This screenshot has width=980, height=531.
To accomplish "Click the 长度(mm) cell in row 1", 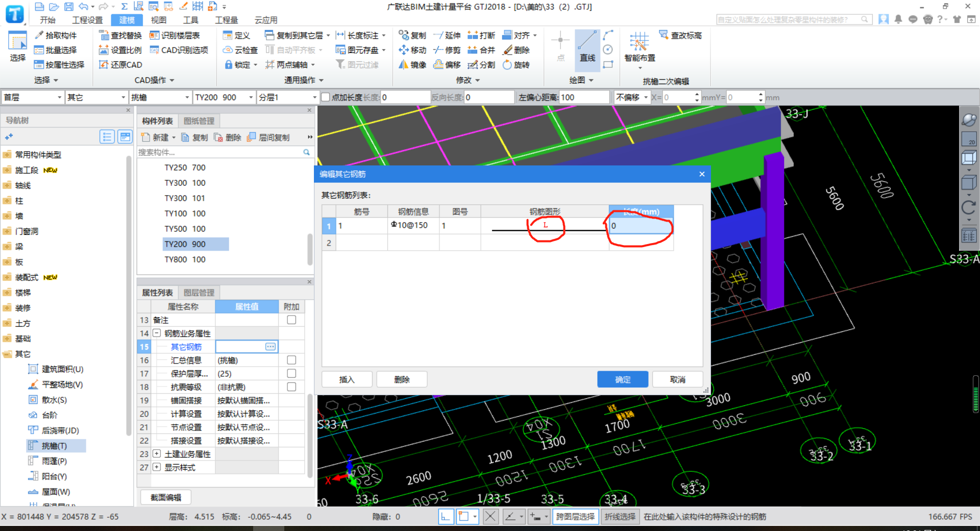I will (641, 226).
